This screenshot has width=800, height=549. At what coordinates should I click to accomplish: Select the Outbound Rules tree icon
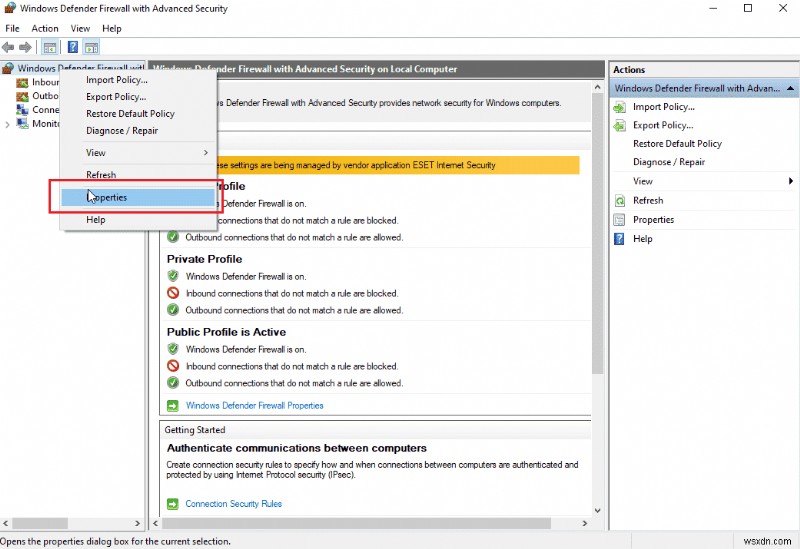tap(22, 96)
